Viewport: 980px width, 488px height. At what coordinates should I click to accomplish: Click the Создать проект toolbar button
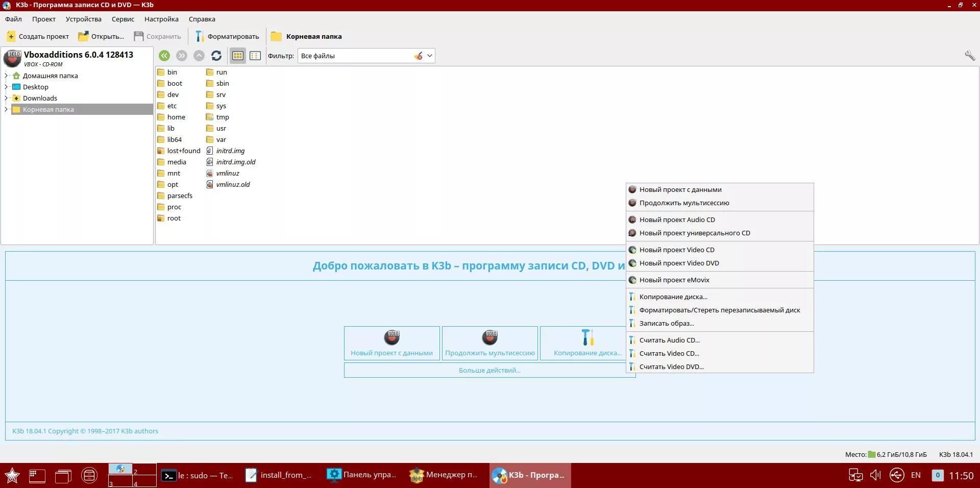38,36
